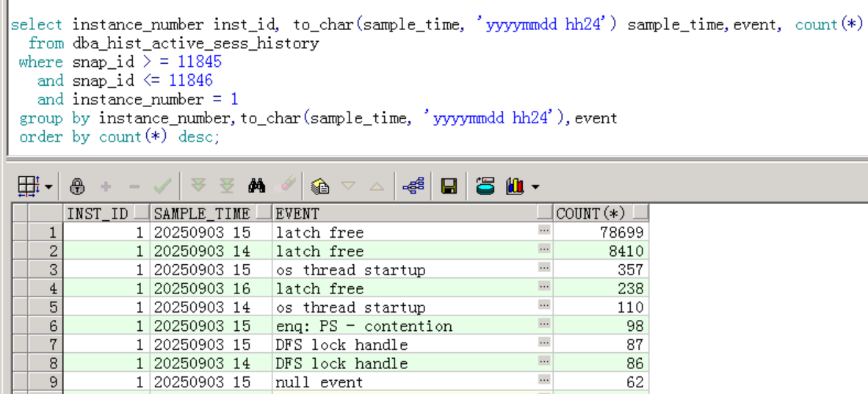Click count value 86
Screen dimensions: 868x394
tap(635, 364)
